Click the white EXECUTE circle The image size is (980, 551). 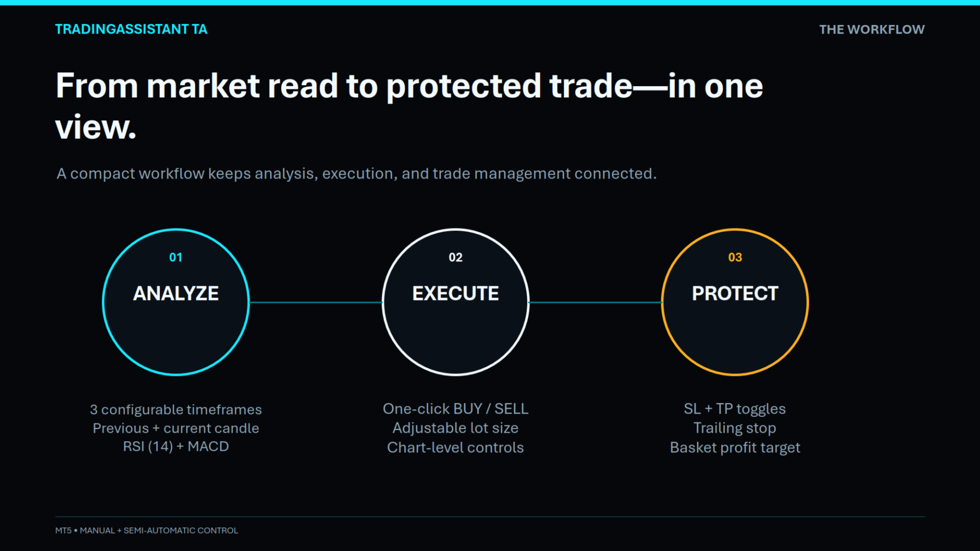(455, 302)
